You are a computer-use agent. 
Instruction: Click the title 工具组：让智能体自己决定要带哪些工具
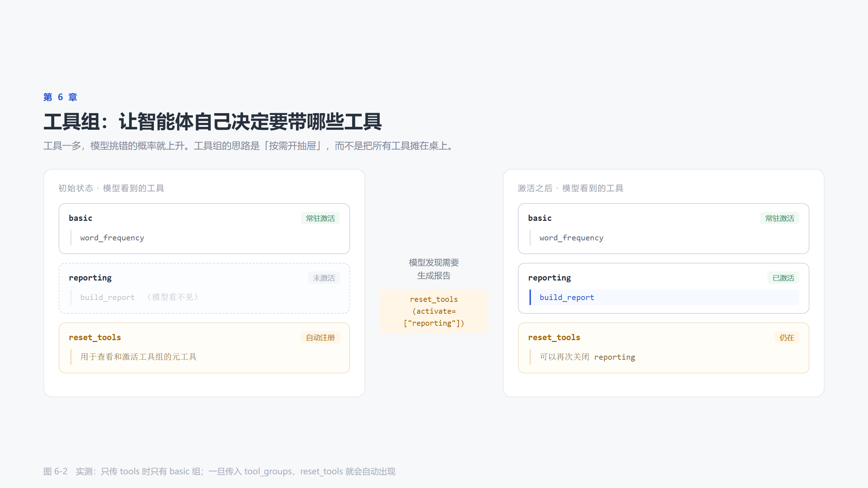(213, 121)
